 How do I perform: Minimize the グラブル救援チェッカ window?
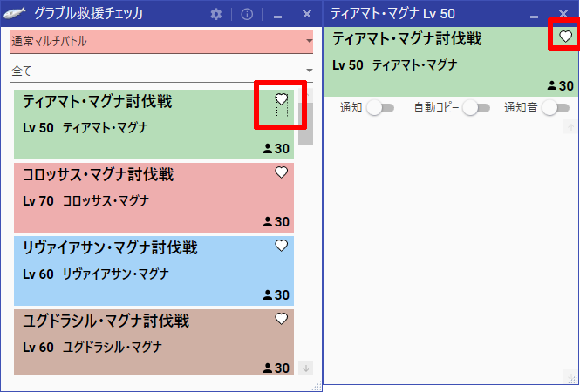coord(278,15)
